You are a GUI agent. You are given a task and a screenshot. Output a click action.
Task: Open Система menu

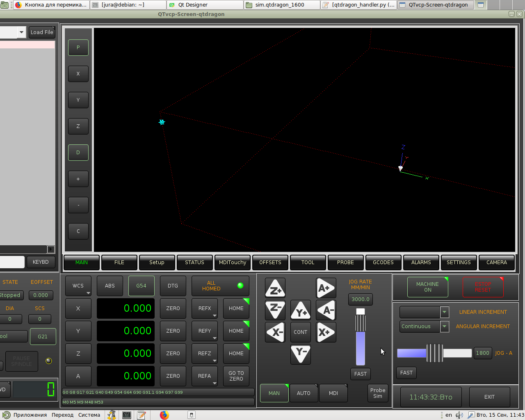[x=89, y=415]
